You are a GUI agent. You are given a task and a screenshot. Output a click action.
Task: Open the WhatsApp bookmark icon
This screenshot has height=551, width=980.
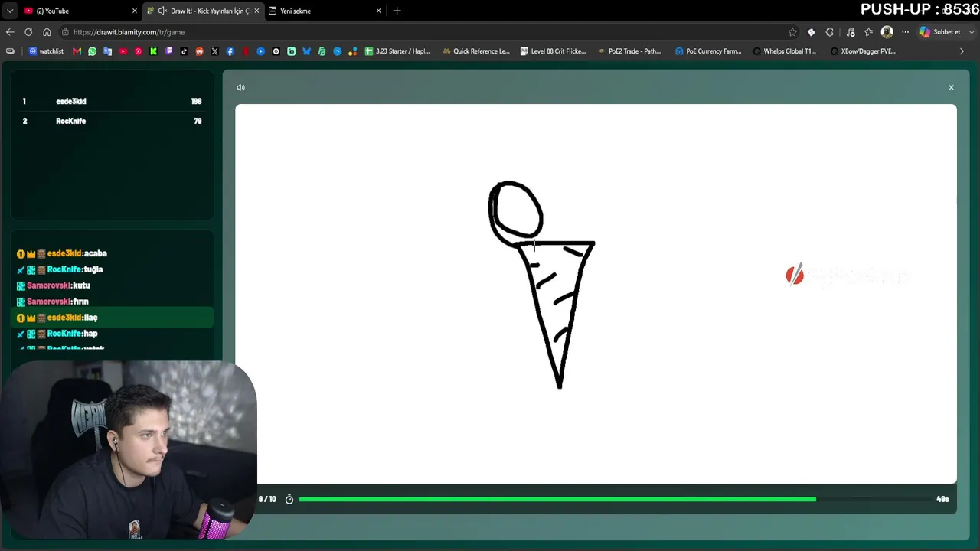point(92,51)
